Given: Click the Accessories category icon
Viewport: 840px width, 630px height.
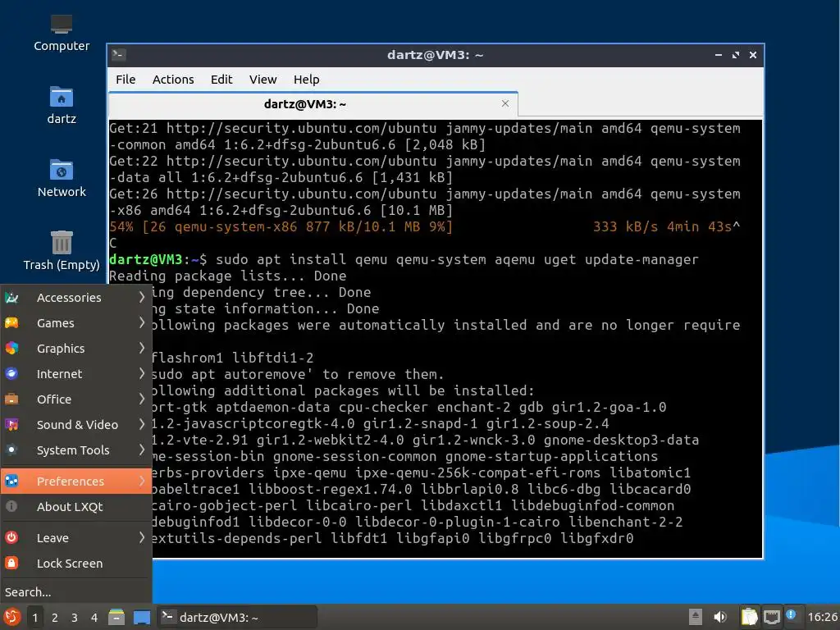Looking at the screenshot, I should point(11,297).
